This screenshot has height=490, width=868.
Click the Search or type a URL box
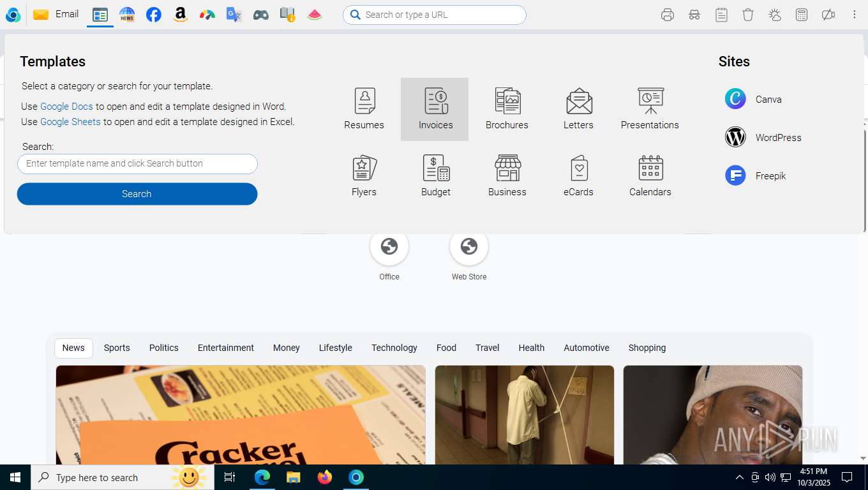[x=435, y=15]
